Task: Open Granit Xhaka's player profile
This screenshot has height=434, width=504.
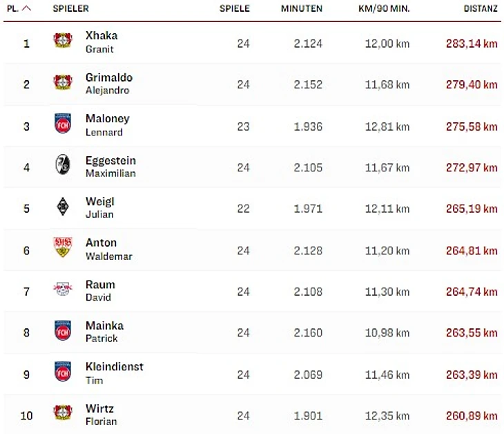Action: pyautogui.click(x=101, y=41)
